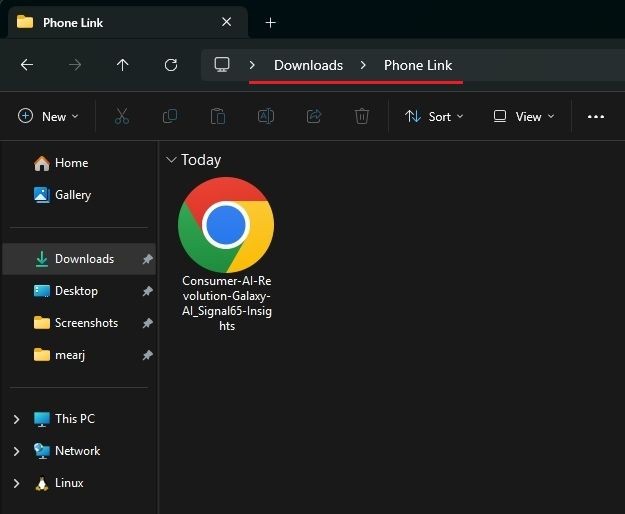Click the Copy icon in toolbar
This screenshot has width=625, height=514.
pos(170,116)
